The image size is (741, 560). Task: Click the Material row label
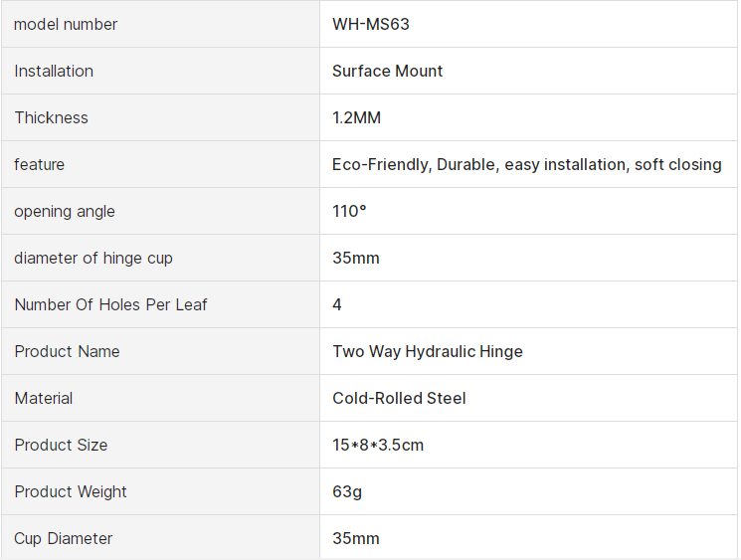point(44,398)
